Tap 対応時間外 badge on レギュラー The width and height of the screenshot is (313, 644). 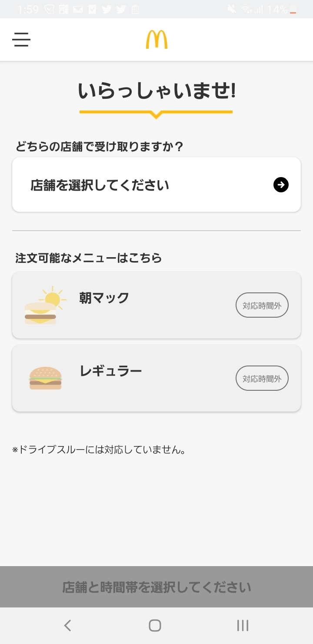(x=262, y=379)
